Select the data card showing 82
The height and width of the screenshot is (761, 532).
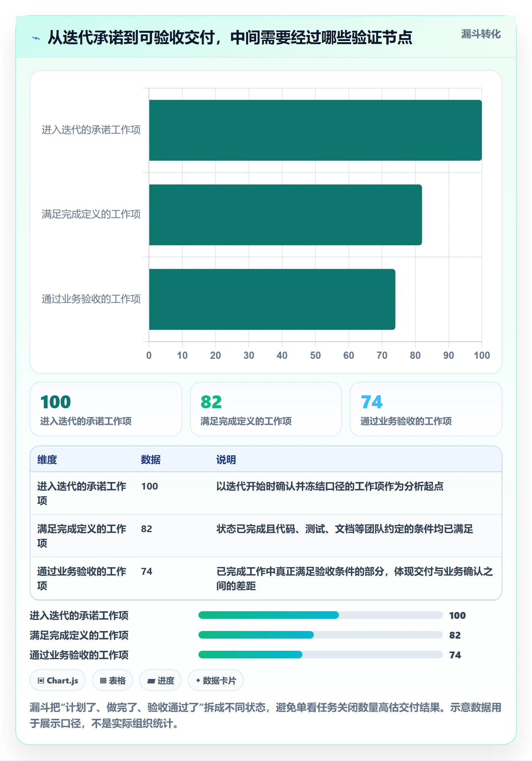[266, 409]
